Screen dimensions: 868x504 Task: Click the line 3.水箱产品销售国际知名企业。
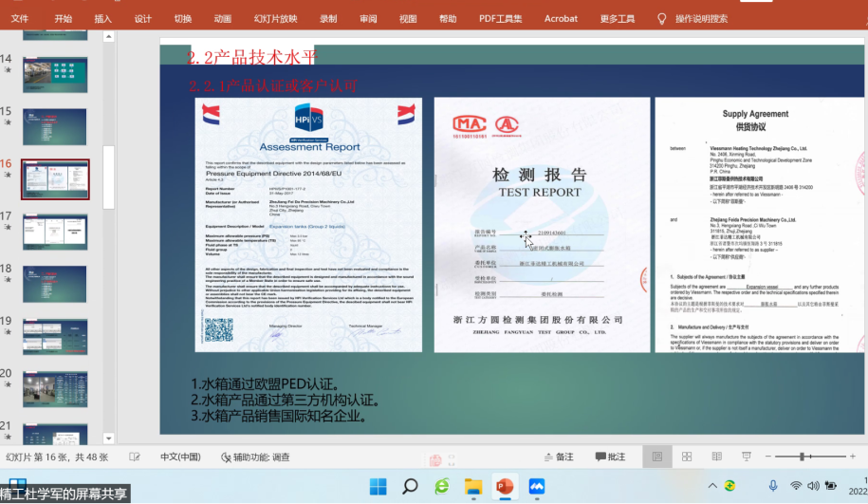[279, 416]
